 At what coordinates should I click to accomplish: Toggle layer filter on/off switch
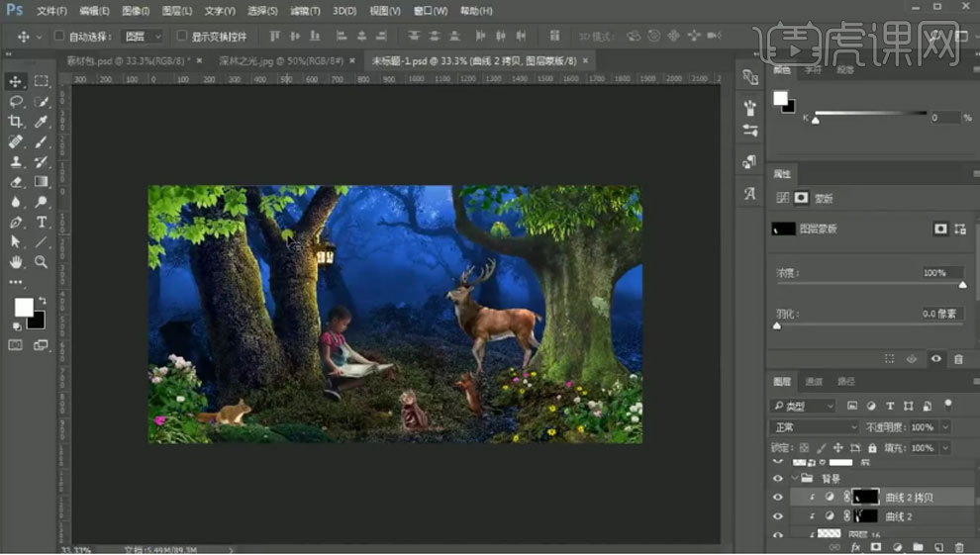click(x=948, y=404)
